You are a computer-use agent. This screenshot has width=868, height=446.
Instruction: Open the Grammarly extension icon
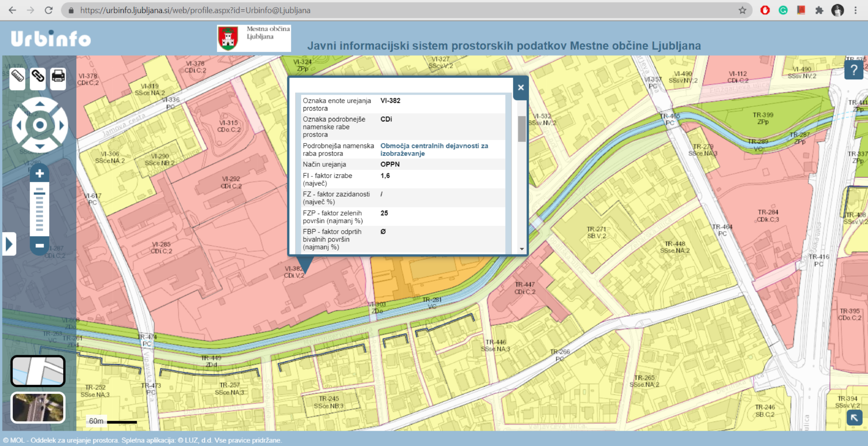783,10
